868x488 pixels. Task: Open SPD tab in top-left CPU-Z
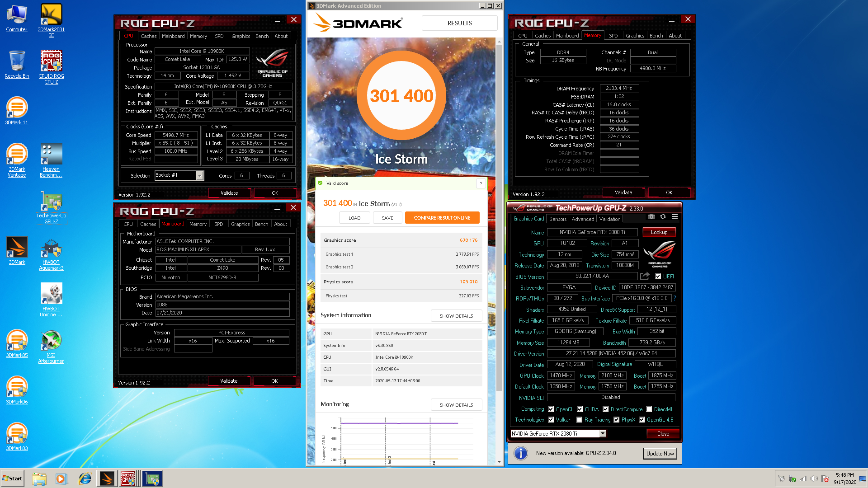point(219,36)
